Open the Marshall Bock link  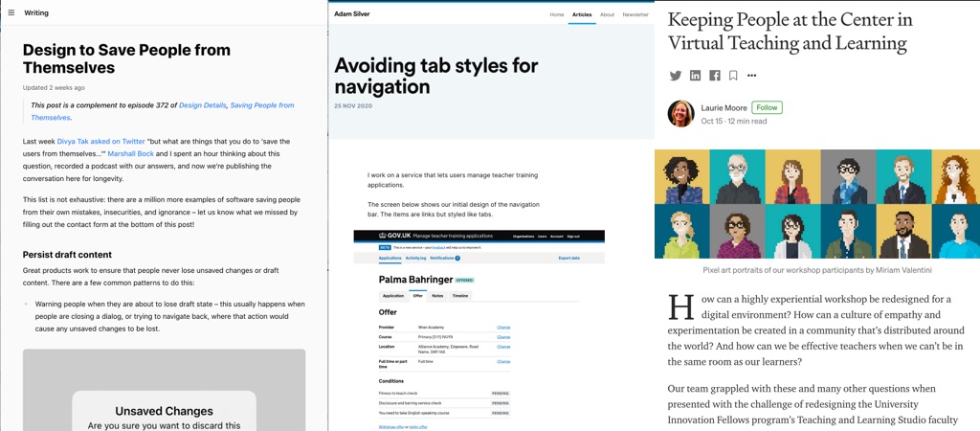(x=133, y=153)
